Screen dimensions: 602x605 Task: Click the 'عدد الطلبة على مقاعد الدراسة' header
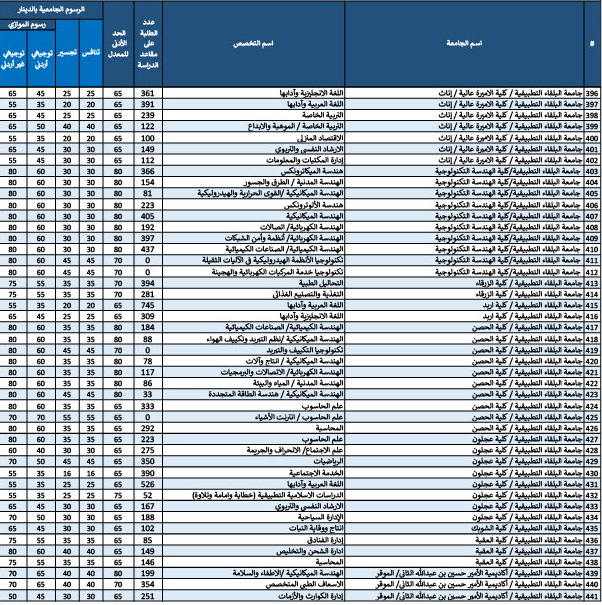tap(148, 45)
